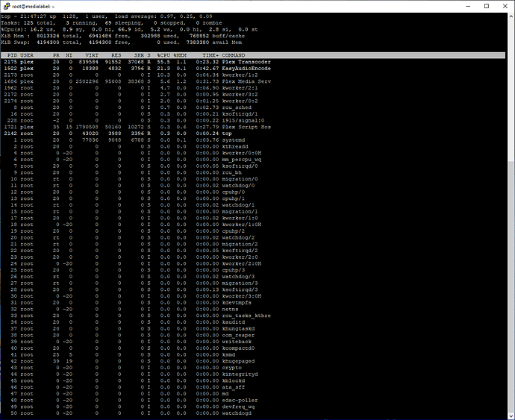Click the VIRT column header
515x420 pixels.
click(92, 55)
